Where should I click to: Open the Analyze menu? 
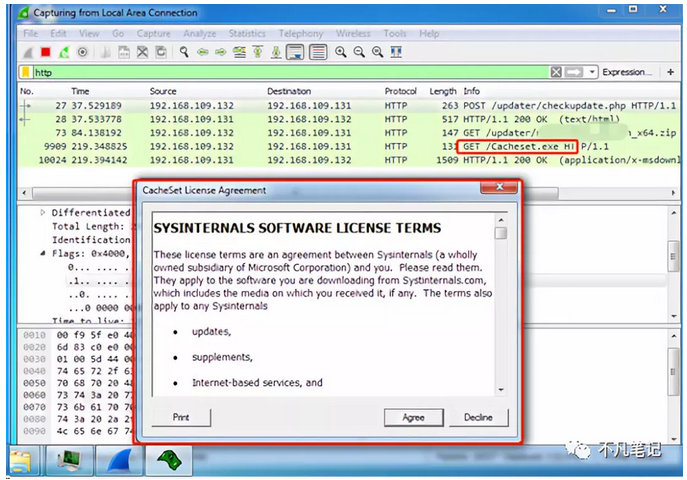[200, 34]
